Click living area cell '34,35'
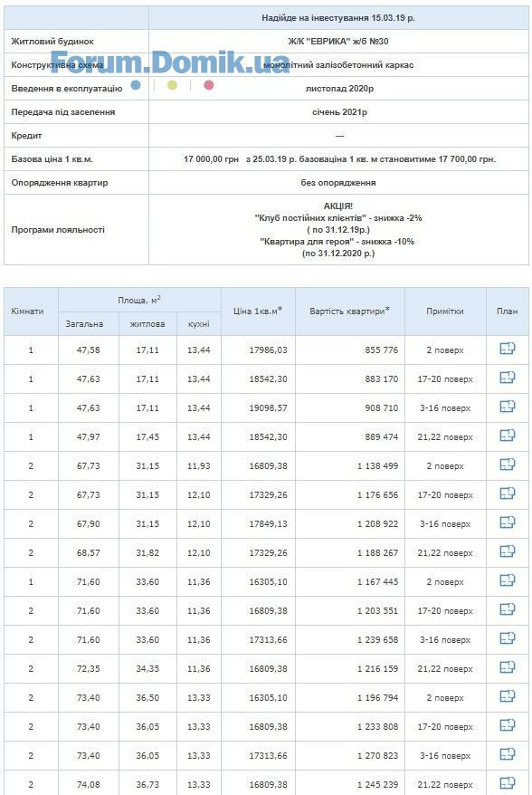The image size is (532, 795). 147,668
